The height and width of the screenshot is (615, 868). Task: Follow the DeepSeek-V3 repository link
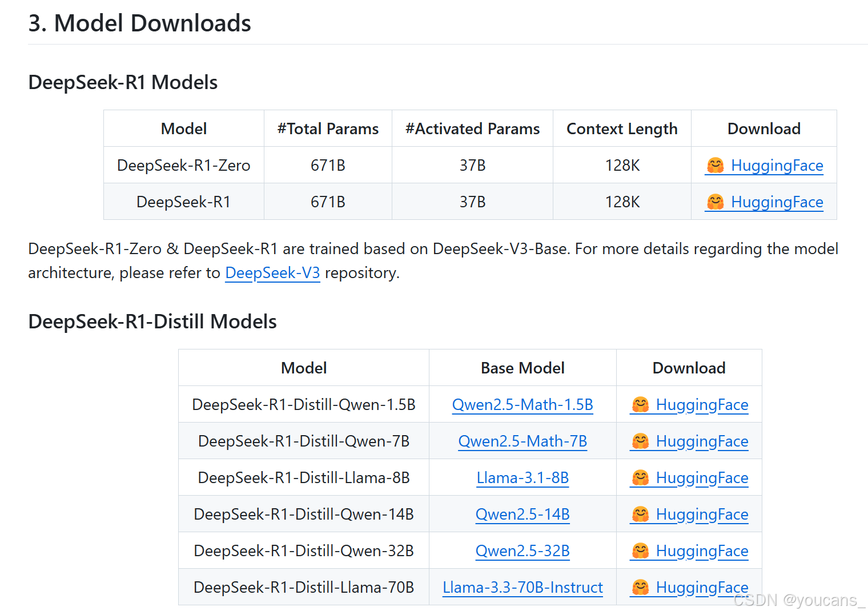click(272, 273)
